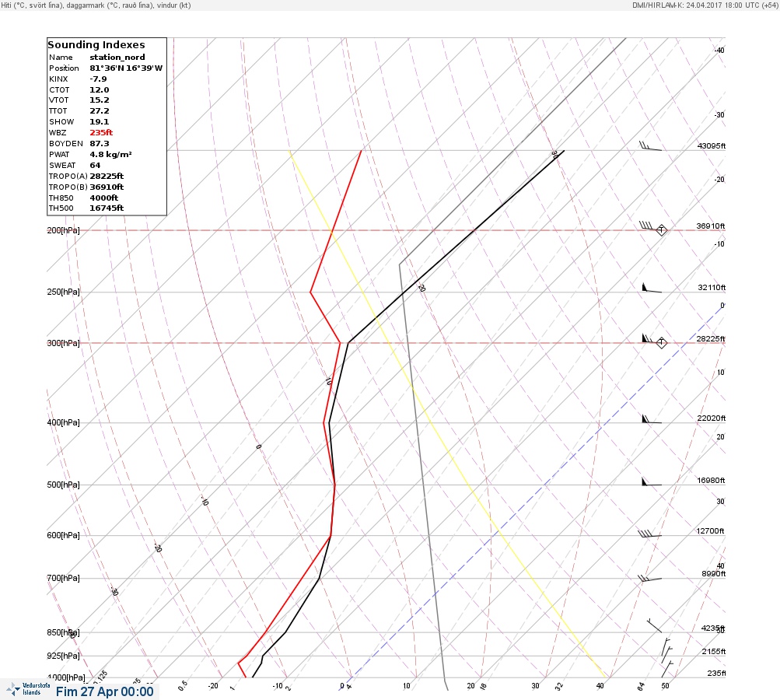
Task: Click the TROPO(B) value 36910ft
Action: [107, 187]
